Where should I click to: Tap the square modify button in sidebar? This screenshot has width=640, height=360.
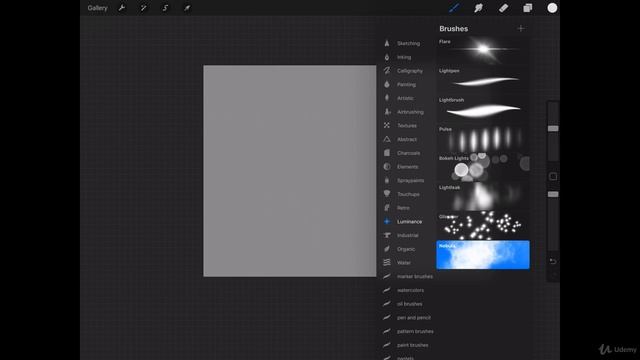[x=553, y=177]
